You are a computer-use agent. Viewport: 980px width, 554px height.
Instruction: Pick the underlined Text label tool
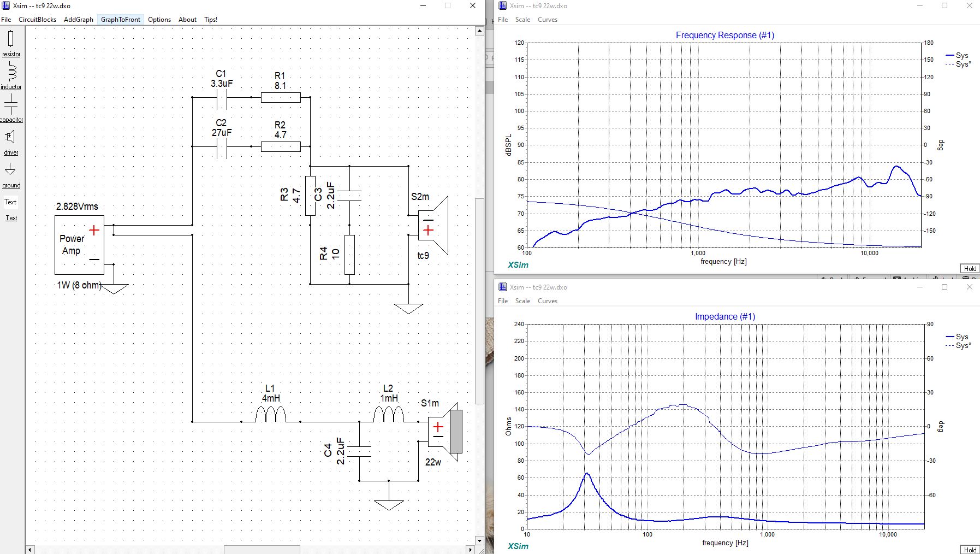(x=11, y=218)
